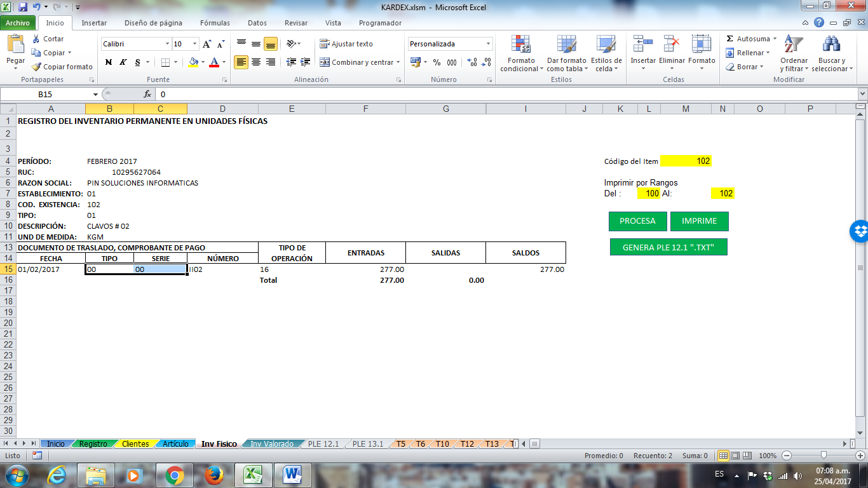Open the number format dropdown showing Personalizada
This screenshot has height=488, width=868.
tap(451, 43)
